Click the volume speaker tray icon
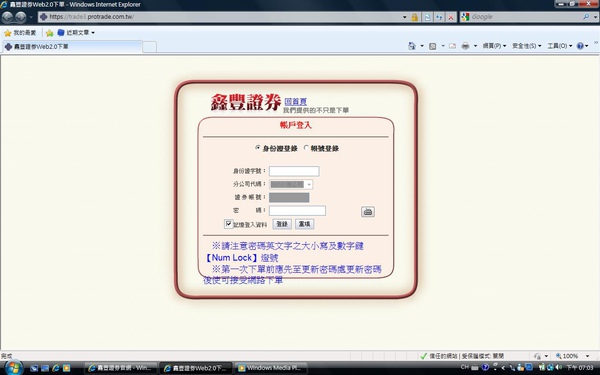 pyautogui.click(x=559, y=367)
